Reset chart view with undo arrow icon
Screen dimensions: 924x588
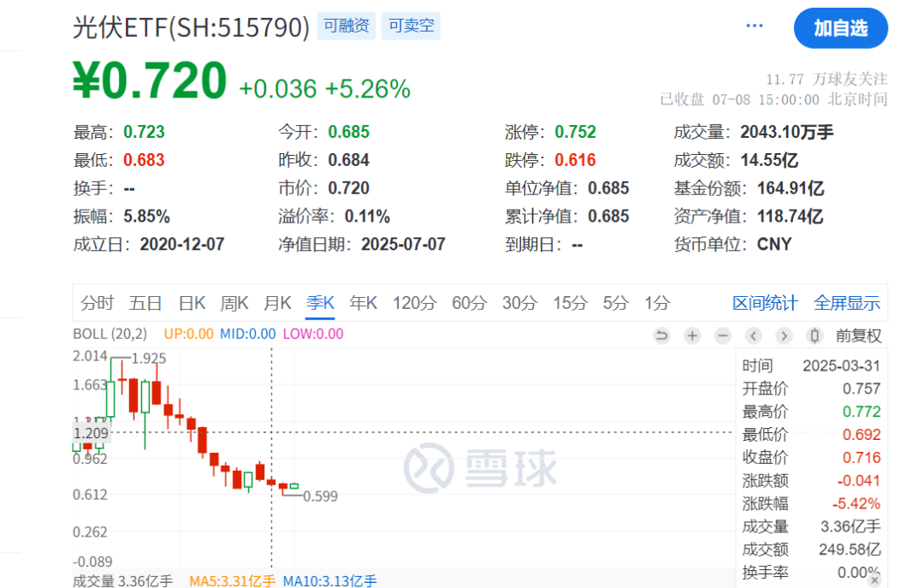click(x=661, y=336)
